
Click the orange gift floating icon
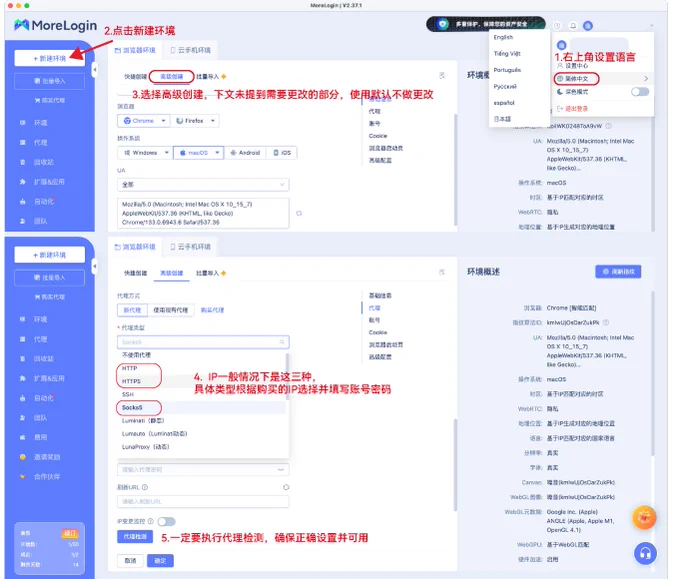[x=644, y=517]
